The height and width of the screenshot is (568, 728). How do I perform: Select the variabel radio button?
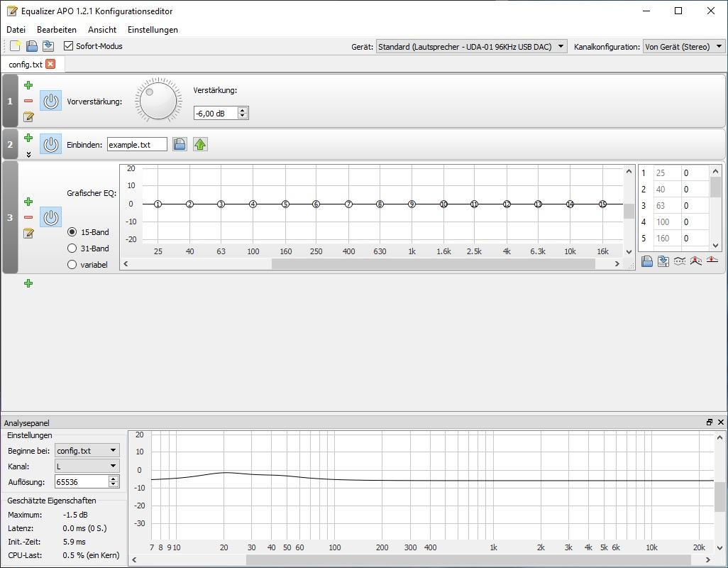tap(72, 264)
